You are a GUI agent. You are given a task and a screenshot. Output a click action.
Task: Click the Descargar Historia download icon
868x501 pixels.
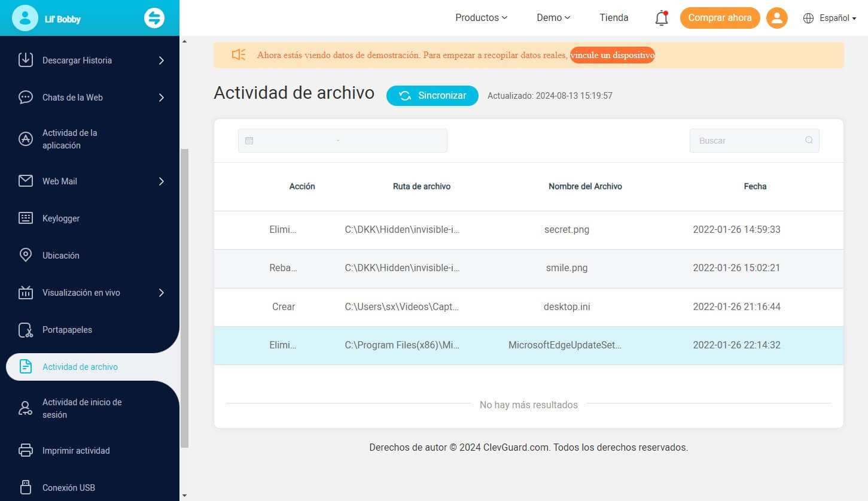pyautogui.click(x=26, y=60)
